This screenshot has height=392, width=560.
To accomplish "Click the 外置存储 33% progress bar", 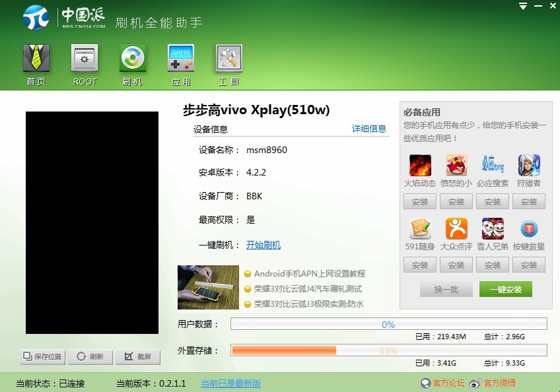I will pos(388,350).
